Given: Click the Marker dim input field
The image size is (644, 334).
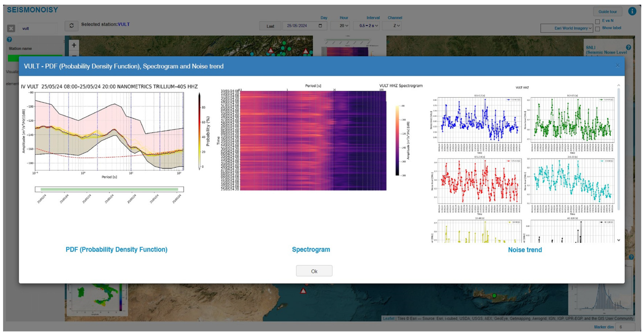Looking at the screenshot, I should tap(625, 327).
